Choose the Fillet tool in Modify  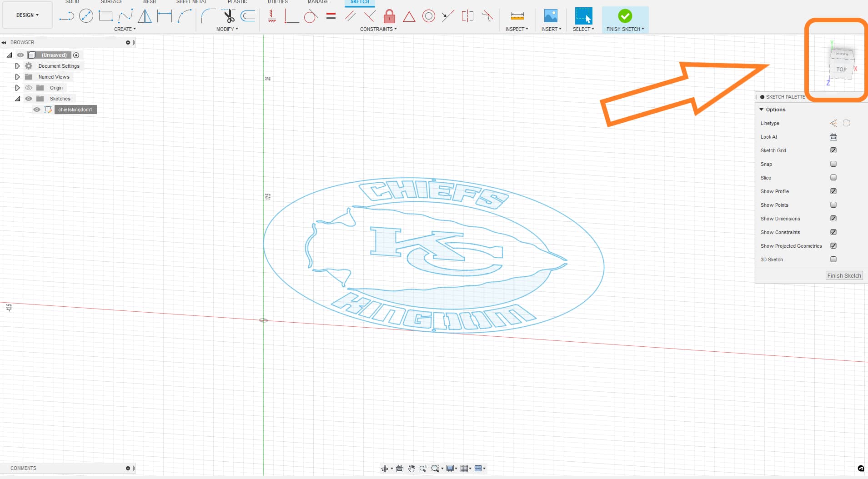208,16
